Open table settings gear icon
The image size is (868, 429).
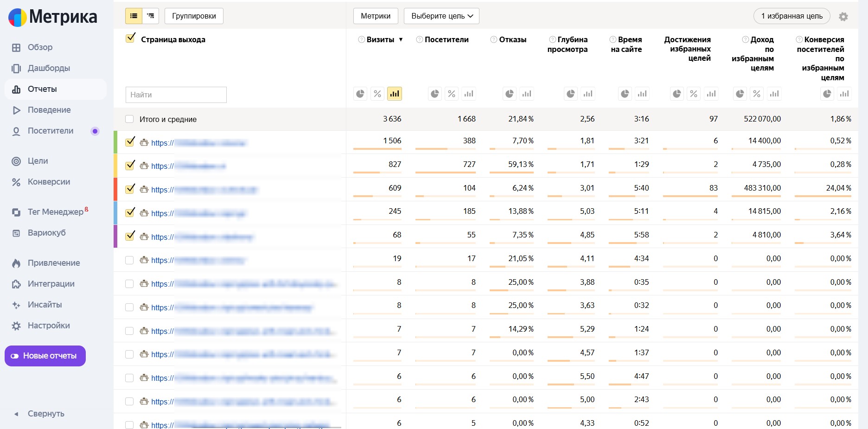click(x=843, y=17)
